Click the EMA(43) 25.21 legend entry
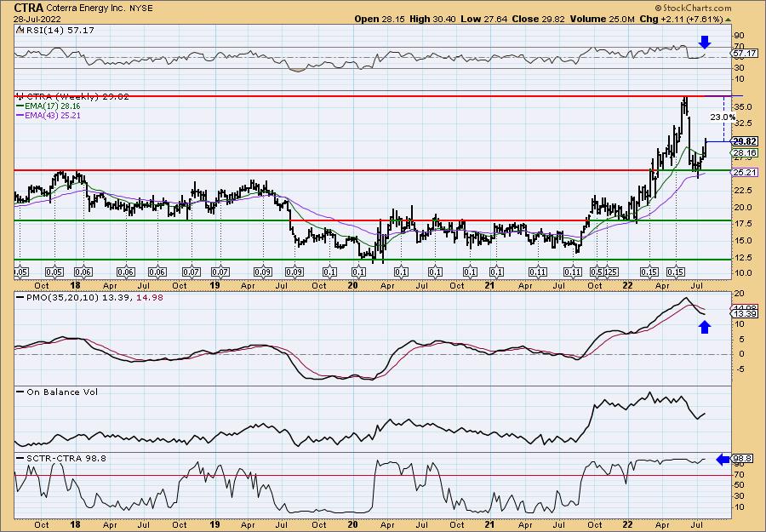 click(x=49, y=115)
